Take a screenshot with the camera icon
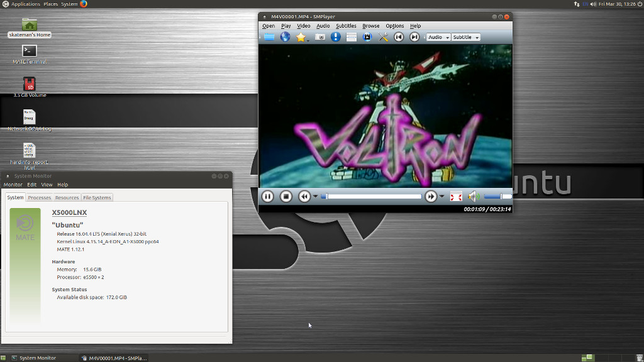This screenshot has height=362, width=644. tap(320, 37)
